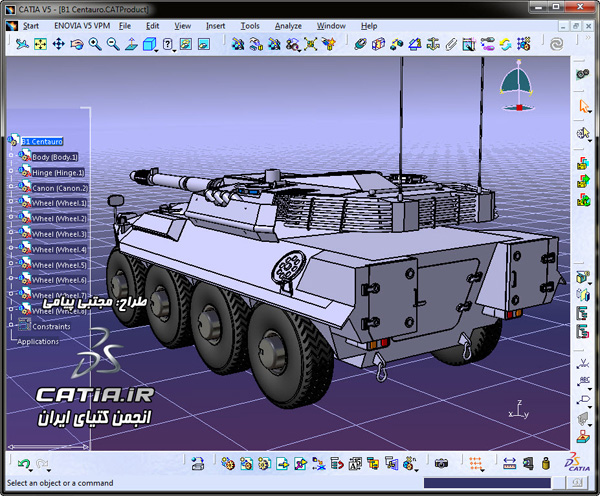The image size is (600, 496).
Task: Click the Capture camera icon
Action: [x=441, y=463]
